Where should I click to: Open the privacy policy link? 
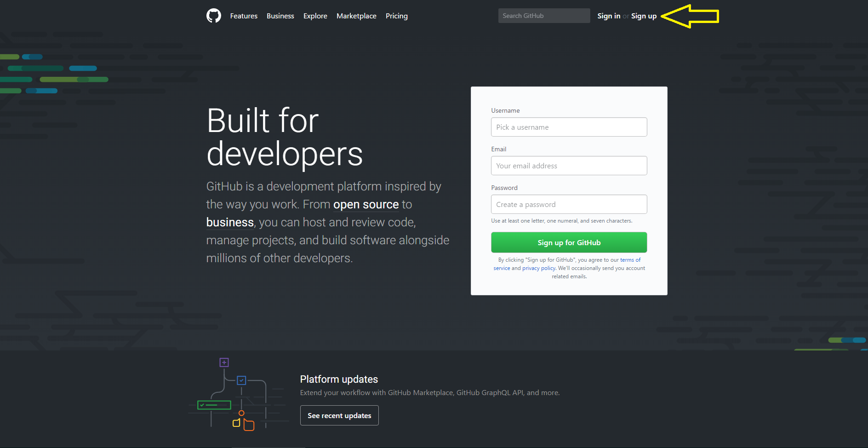[539, 268]
